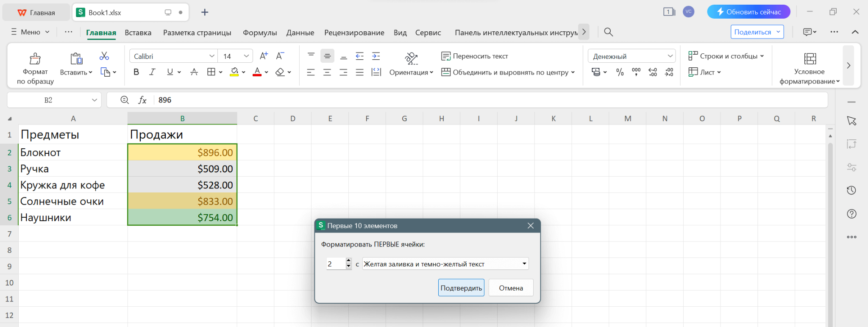Click the Отмена button in dialog

(511, 288)
